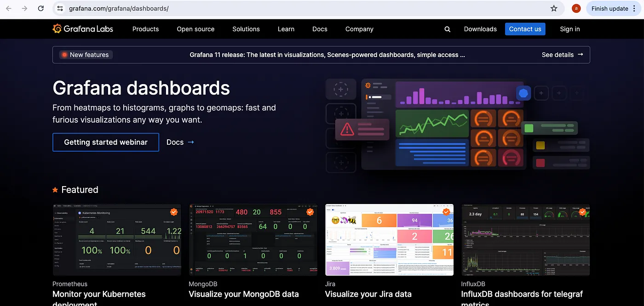Bookmark this page with the star icon
Image resolution: width=644 pixels, height=306 pixels.
coord(554,8)
